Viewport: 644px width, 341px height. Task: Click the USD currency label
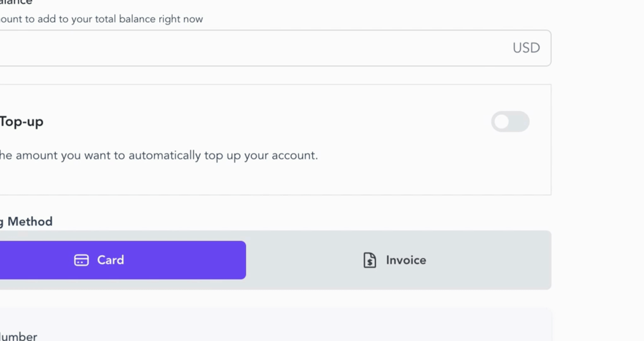point(526,48)
